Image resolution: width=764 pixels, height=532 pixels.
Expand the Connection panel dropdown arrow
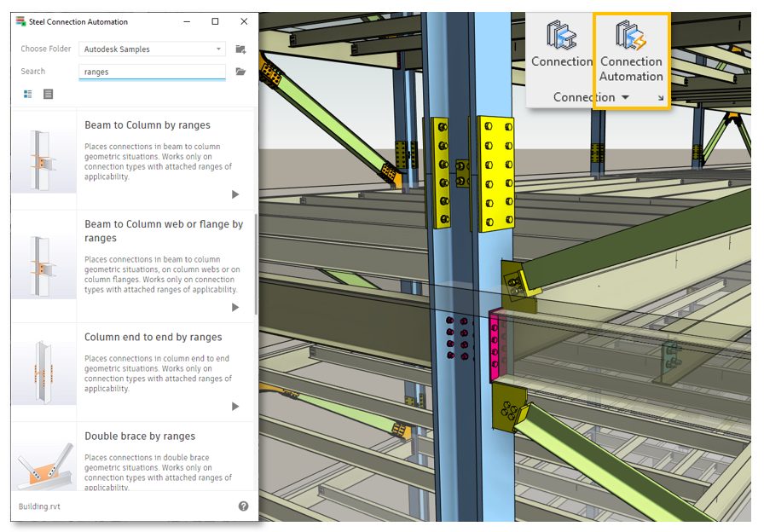(625, 97)
